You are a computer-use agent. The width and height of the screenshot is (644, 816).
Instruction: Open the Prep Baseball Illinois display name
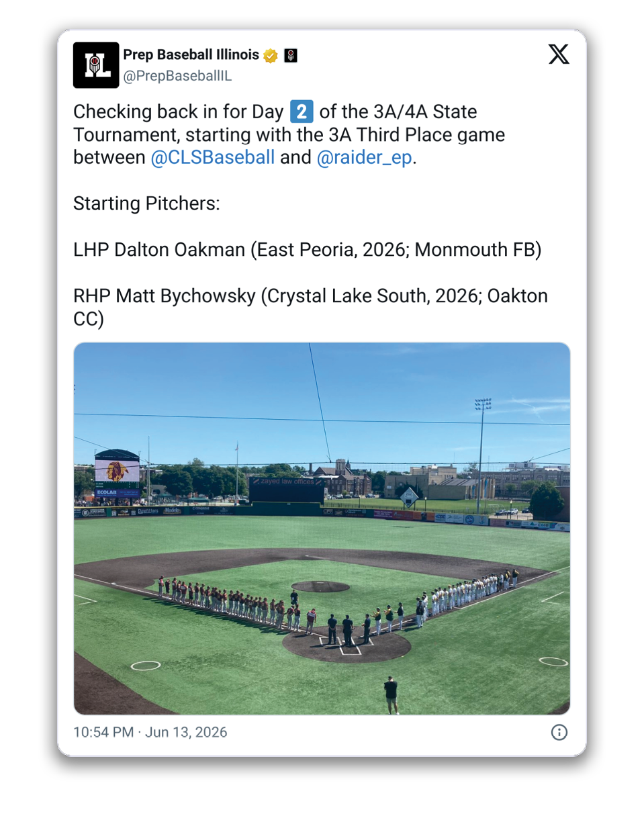coord(191,56)
